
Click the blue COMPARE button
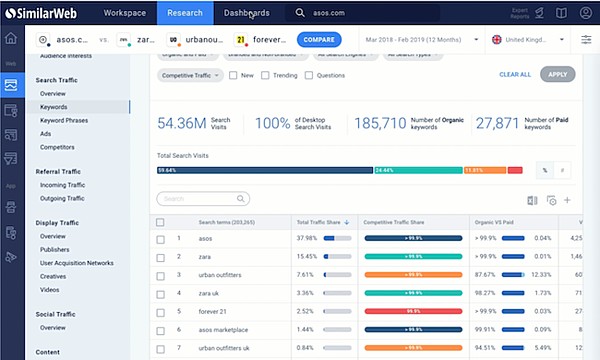(x=319, y=39)
